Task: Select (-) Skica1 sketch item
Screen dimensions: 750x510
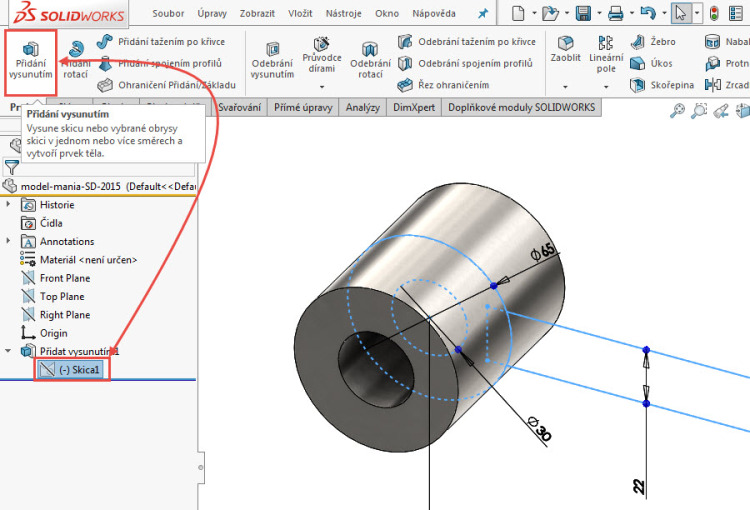Action: pyautogui.click(x=71, y=370)
